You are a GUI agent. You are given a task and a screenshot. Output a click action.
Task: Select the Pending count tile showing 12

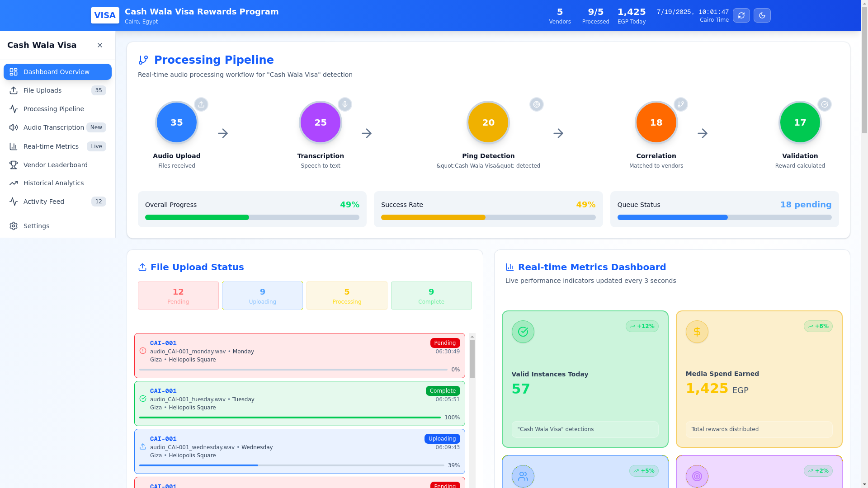click(x=178, y=296)
